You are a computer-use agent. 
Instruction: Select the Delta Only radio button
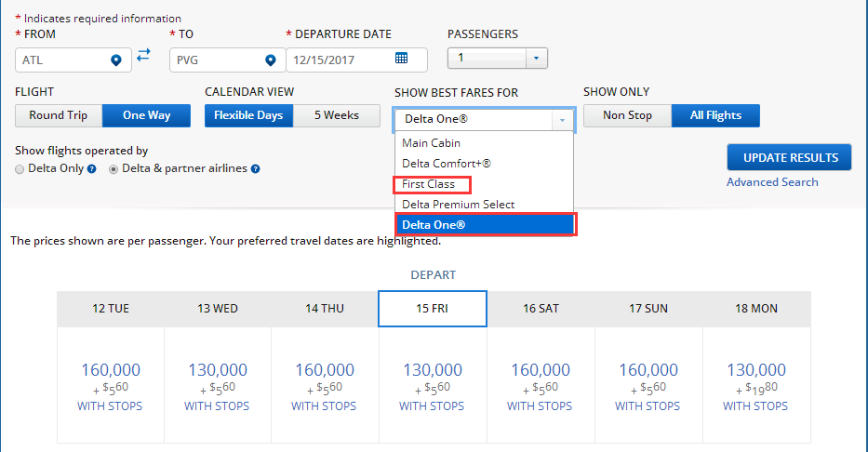[x=20, y=169]
